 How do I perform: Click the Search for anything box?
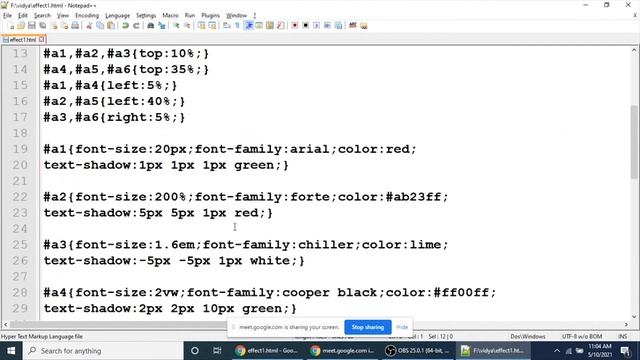pos(103,351)
